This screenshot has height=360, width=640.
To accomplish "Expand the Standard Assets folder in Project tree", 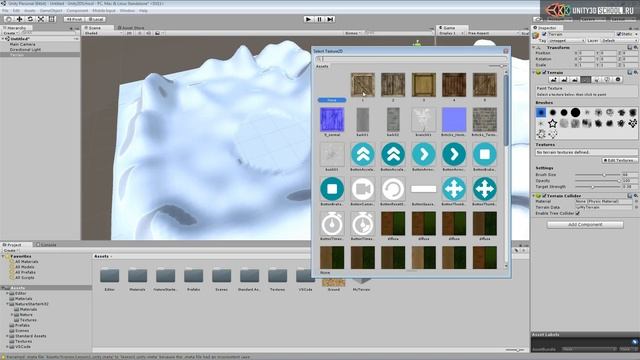I will [7, 336].
